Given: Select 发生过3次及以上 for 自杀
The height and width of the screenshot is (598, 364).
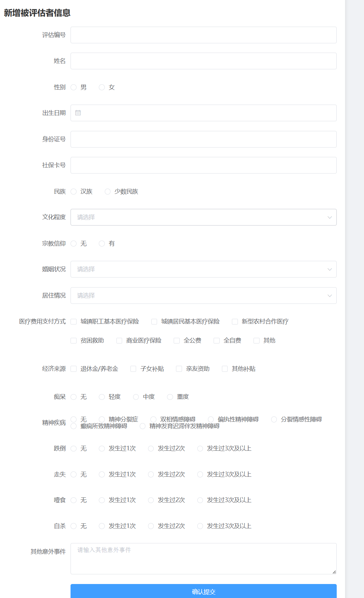Looking at the screenshot, I should (200, 526).
